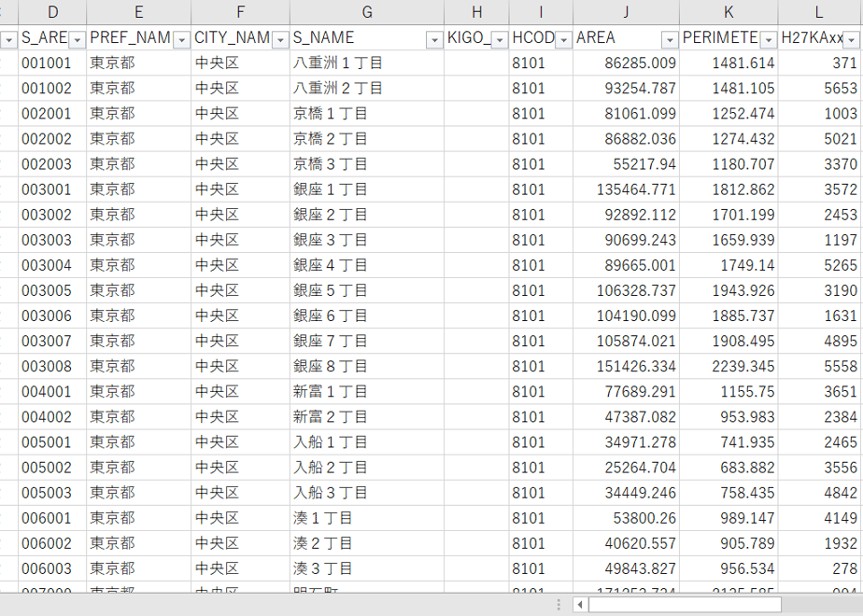Screen dimensions: 863x616
Task: Select cell 湊３丁目
Action: tap(367, 569)
